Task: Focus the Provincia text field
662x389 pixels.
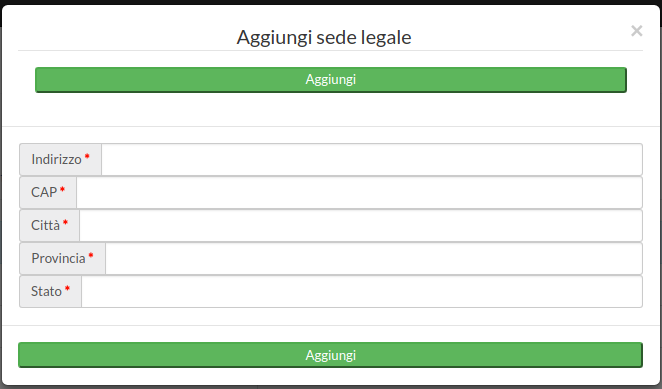Action: 374,258
